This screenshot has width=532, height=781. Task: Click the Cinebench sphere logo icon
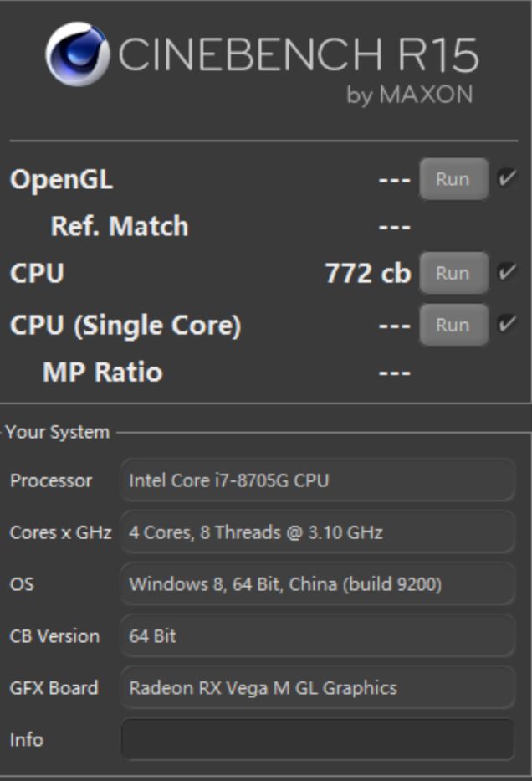[77, 54]
